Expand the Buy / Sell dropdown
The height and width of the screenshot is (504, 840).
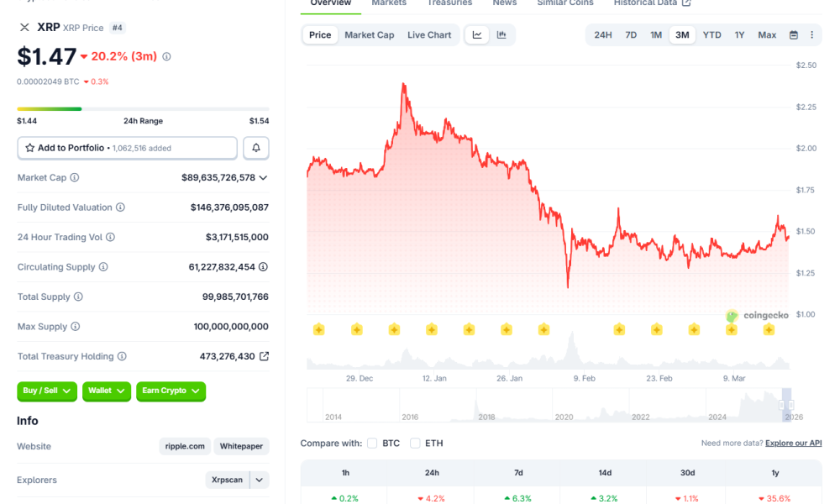pyautogui.click(x=47, y=391)
